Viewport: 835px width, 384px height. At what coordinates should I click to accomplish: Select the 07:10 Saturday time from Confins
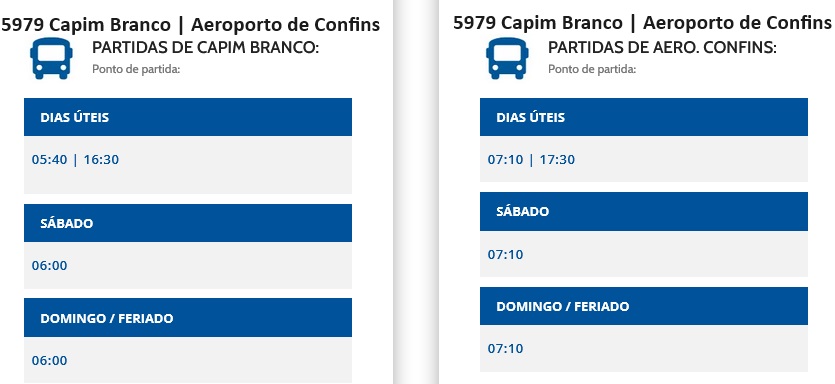coord(505,254)
